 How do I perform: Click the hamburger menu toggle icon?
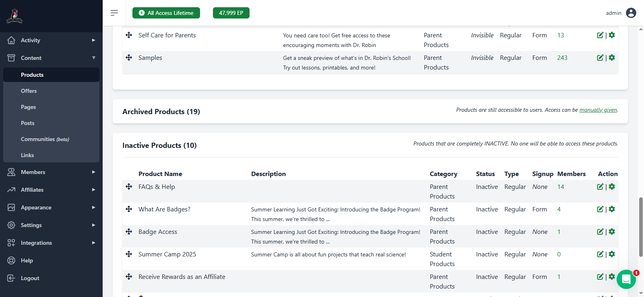(114, 13)
